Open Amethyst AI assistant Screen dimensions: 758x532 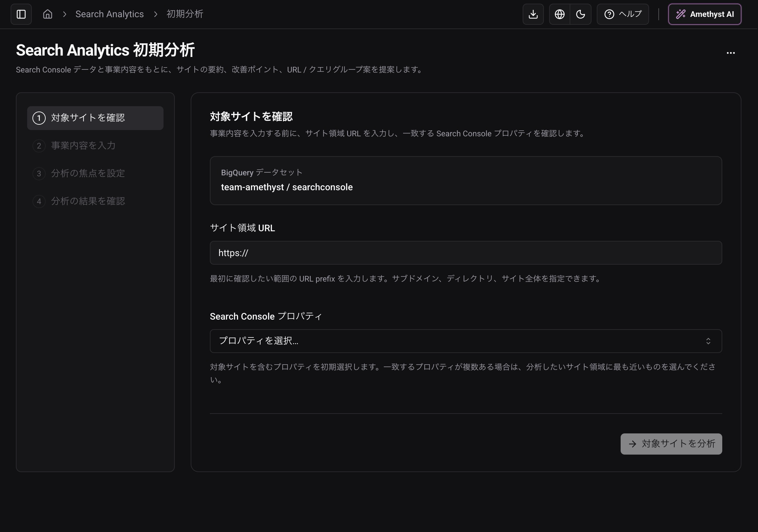click(x=705, y=14)
